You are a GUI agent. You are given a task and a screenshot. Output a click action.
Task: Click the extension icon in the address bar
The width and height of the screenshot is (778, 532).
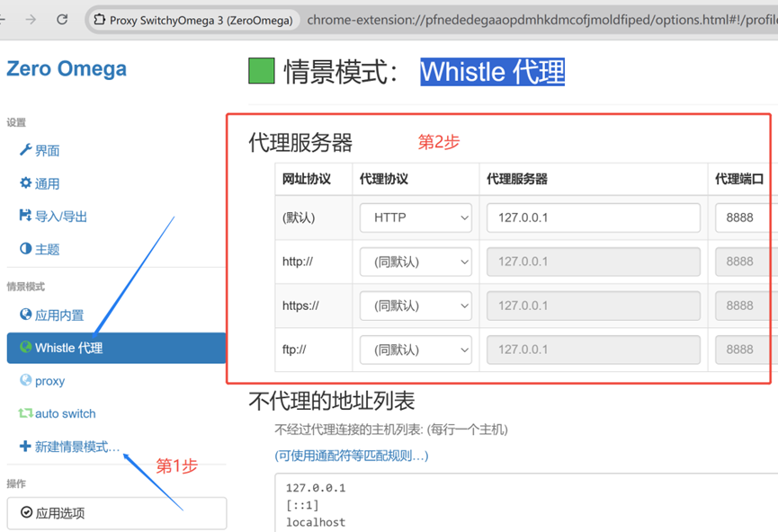[x=99, y=17]
